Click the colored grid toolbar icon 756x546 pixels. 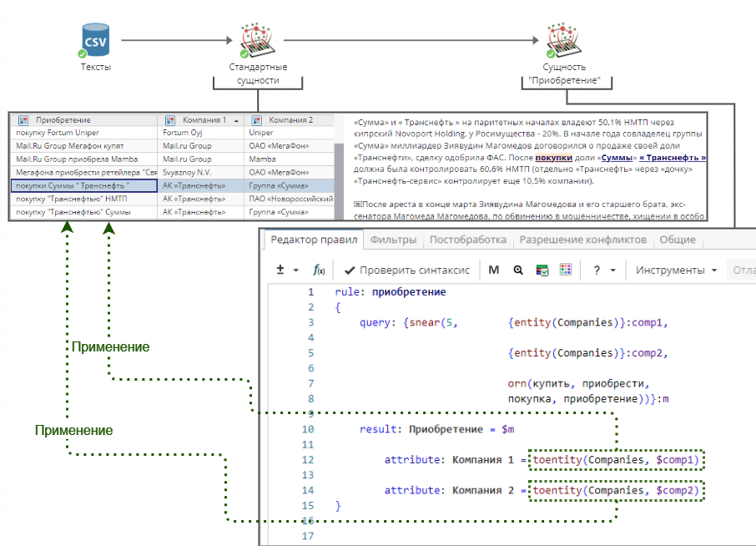pos(566,270)
